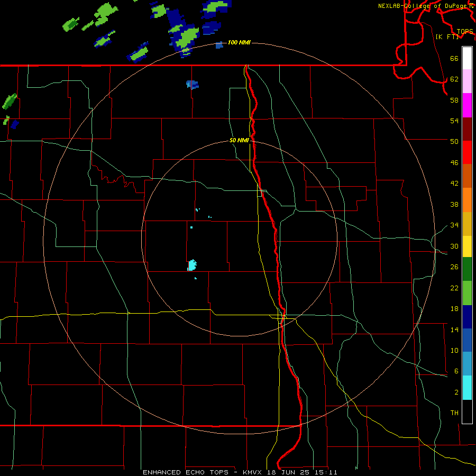Click the black TH threshold legend swatch

(x=467, y=411)
